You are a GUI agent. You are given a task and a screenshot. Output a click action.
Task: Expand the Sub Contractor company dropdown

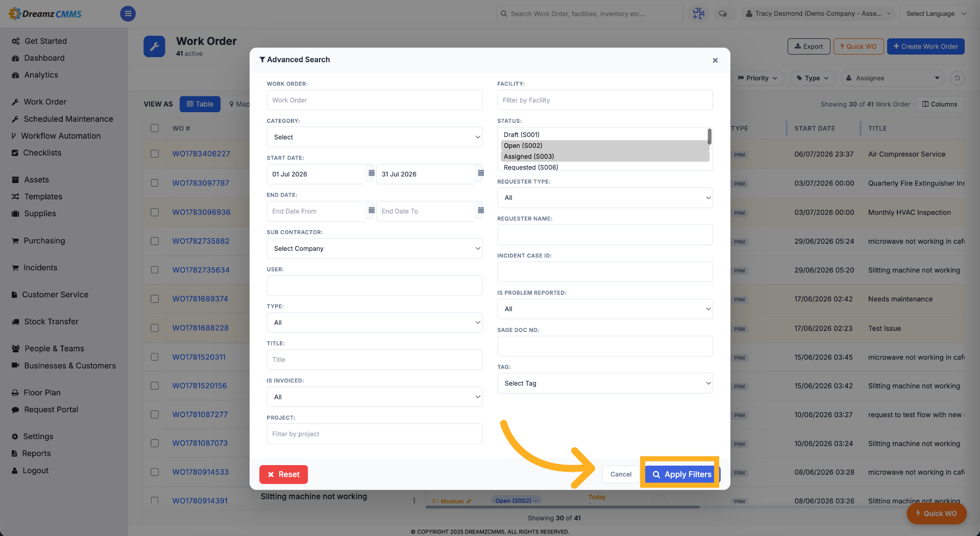coord(374,248)
